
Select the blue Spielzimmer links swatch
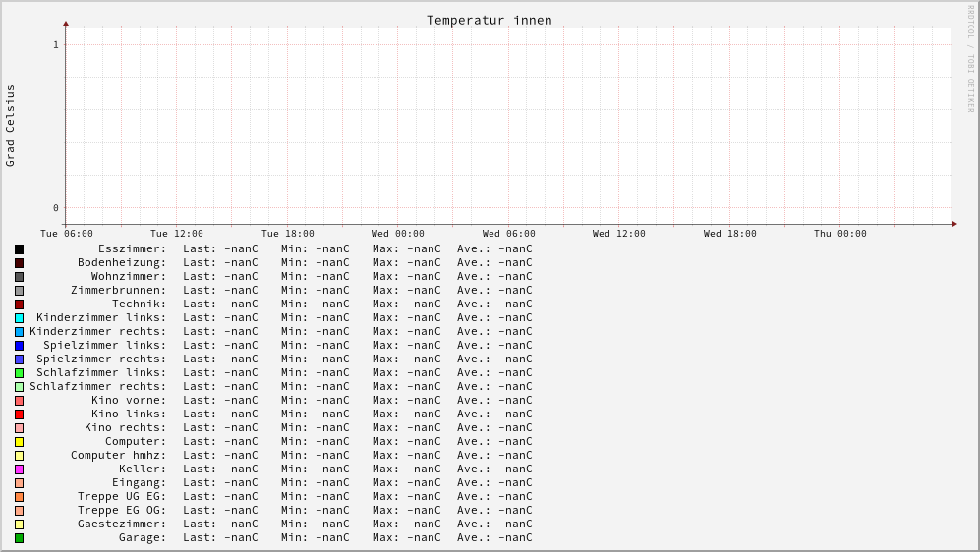tap(19, 346)
